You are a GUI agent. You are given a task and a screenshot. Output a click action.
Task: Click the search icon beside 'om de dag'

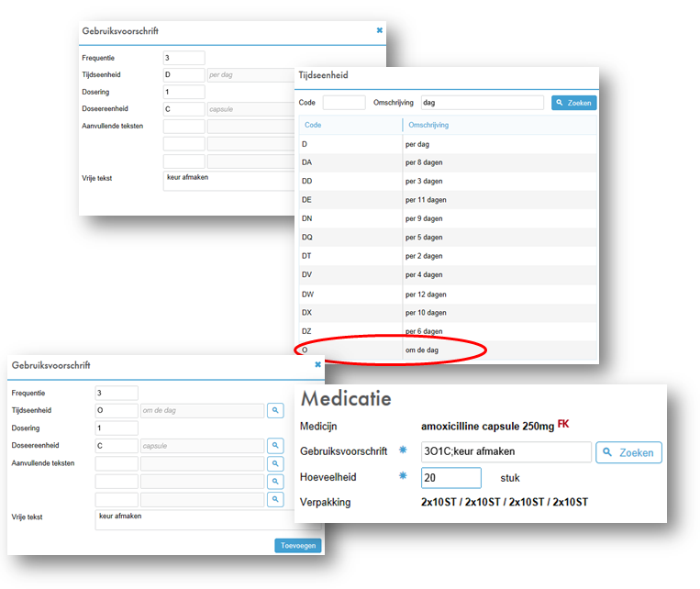coord(275,410)
